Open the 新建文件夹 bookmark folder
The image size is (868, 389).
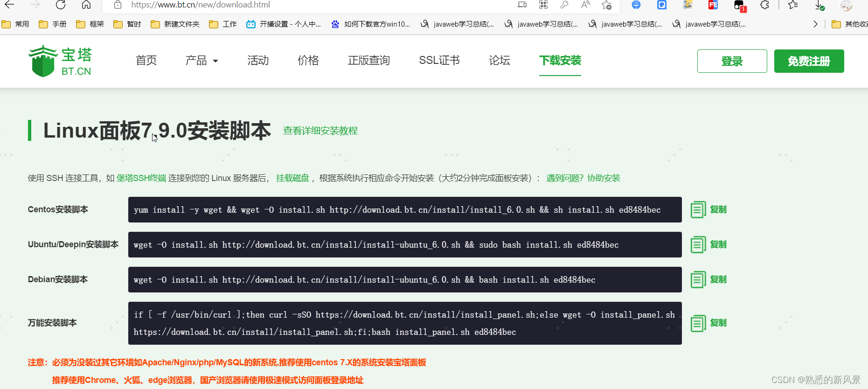pos(175,24)
